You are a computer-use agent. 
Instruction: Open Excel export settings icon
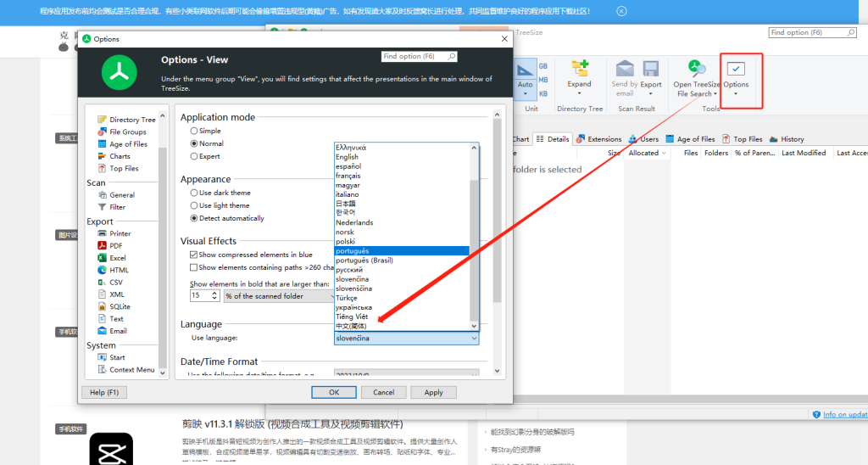click(102, 258)
